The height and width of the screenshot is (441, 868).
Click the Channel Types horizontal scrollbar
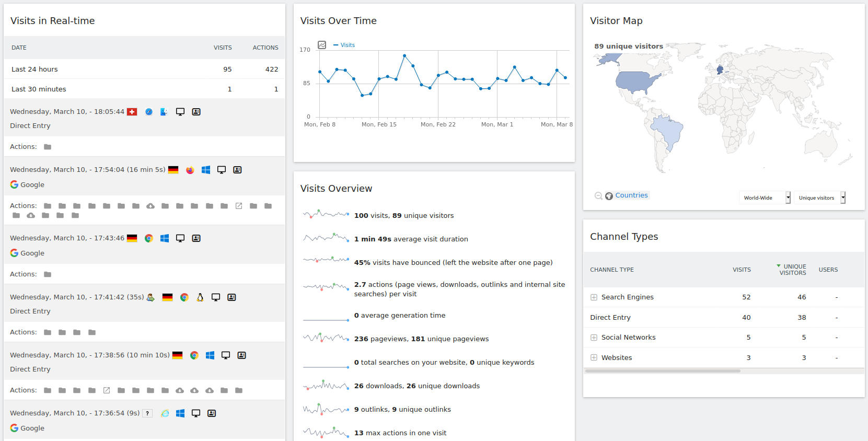coord(663,371)
